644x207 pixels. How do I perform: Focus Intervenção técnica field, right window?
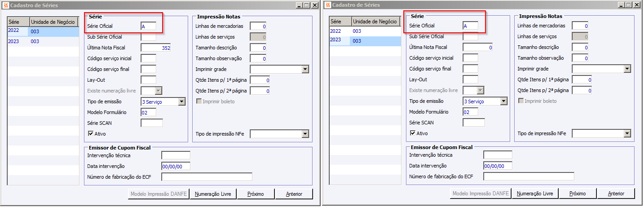tap(498, 155)
